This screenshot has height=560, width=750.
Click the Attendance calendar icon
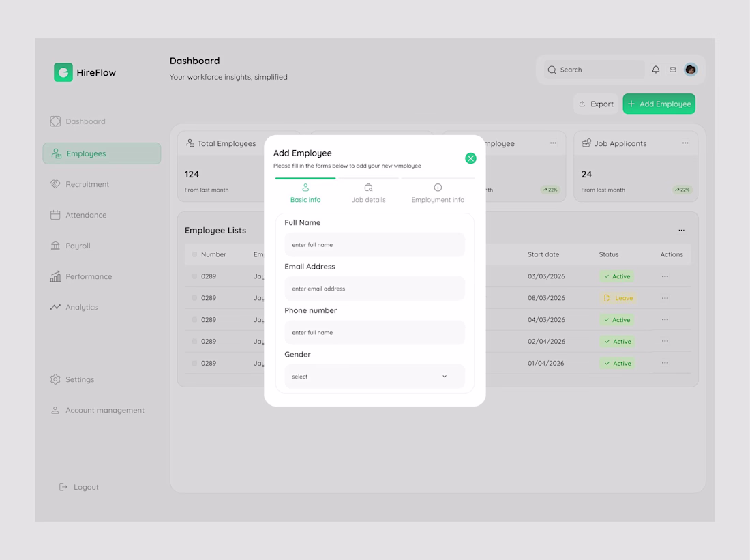(55, 215)
